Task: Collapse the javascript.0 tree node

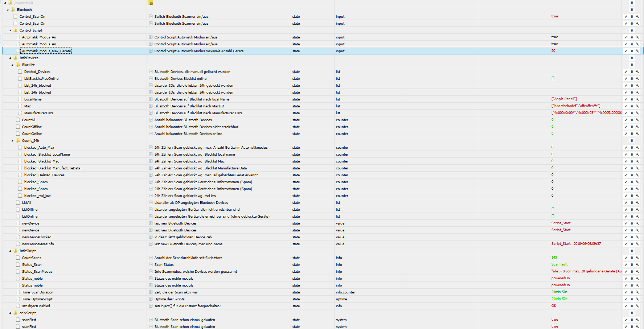Action: pos(5,3)
